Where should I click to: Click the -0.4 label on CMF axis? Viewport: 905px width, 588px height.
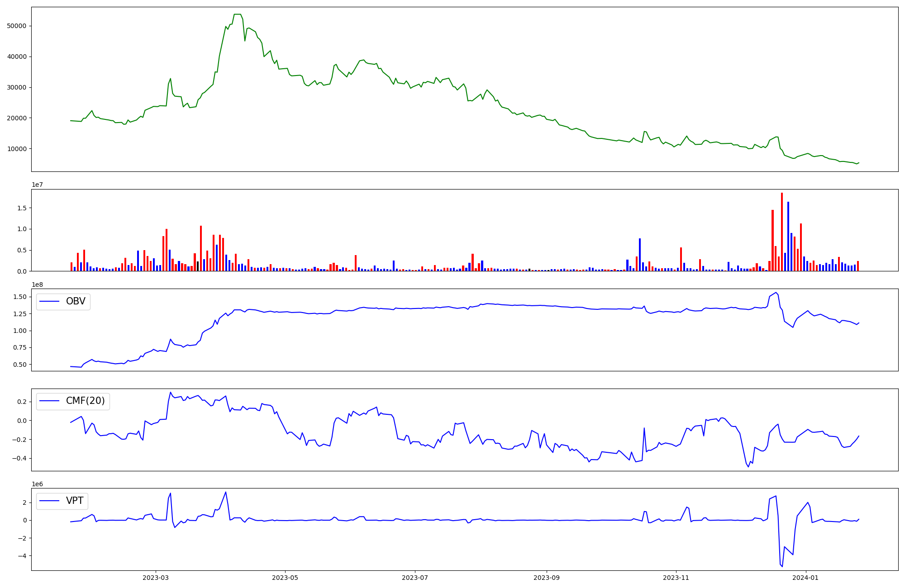20,459
